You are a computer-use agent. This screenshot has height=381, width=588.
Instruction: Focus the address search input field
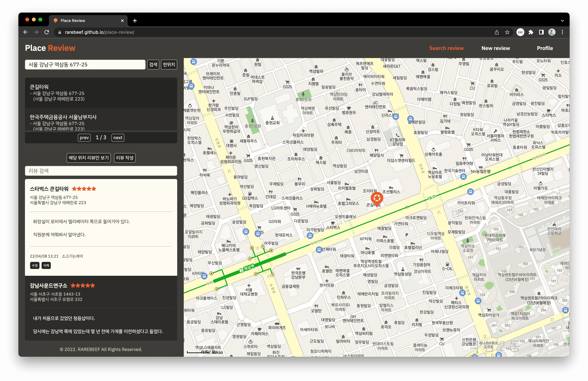coord(85,64)
